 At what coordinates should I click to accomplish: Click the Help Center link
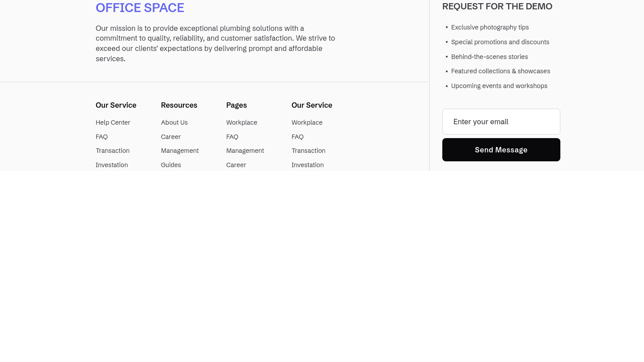[x=113, y=122]
